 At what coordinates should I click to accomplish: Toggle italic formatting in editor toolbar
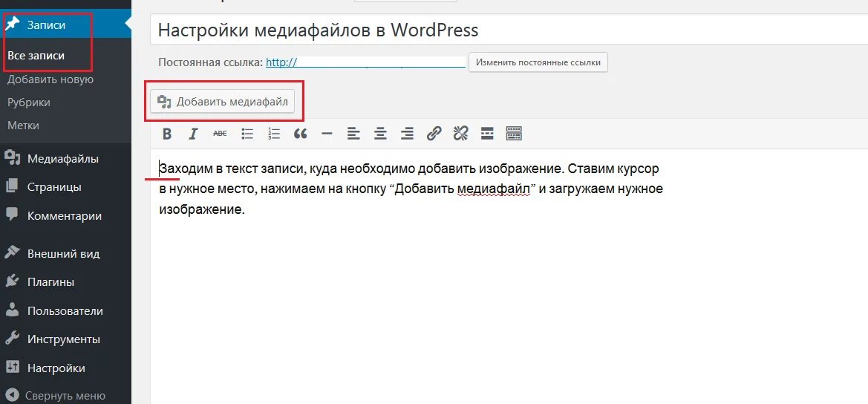pos(193,134)
